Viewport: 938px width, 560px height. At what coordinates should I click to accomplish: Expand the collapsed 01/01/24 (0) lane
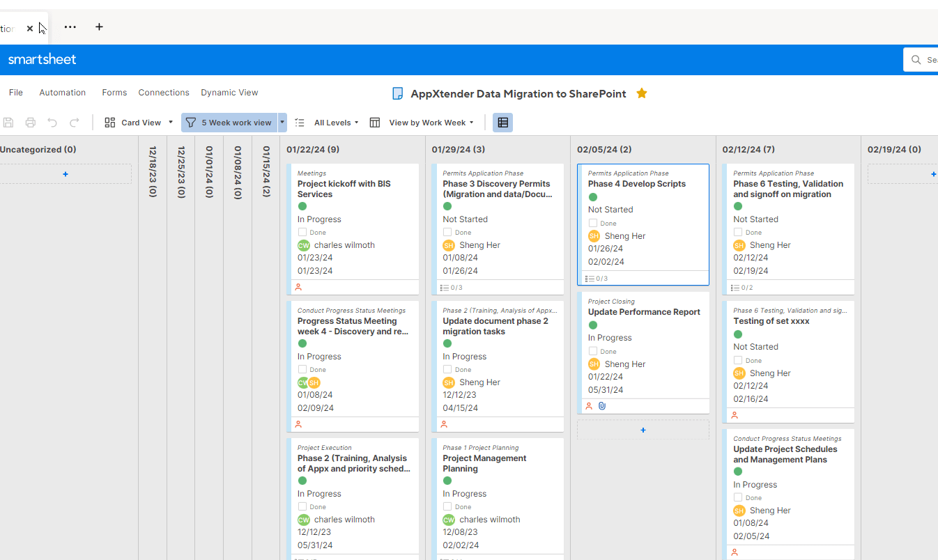coord(209,172)
